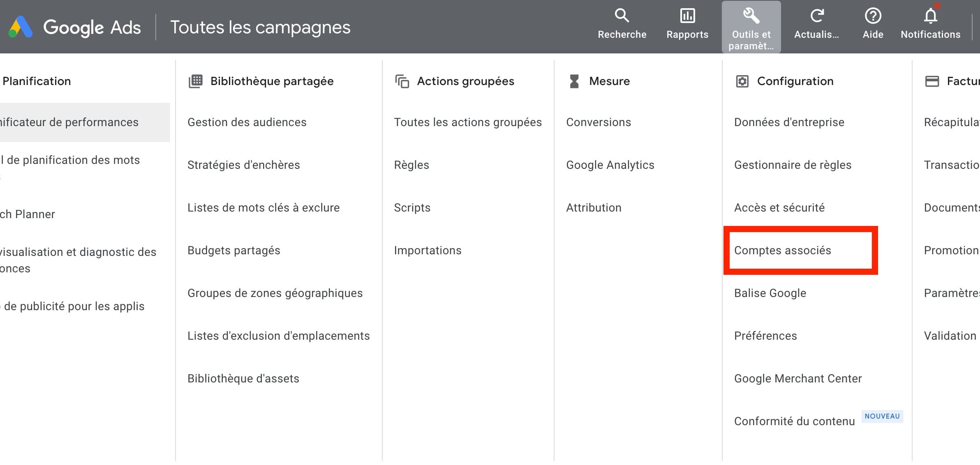Open Conformité du contenu
Screen dimensions: 980x465
(795, 421)
